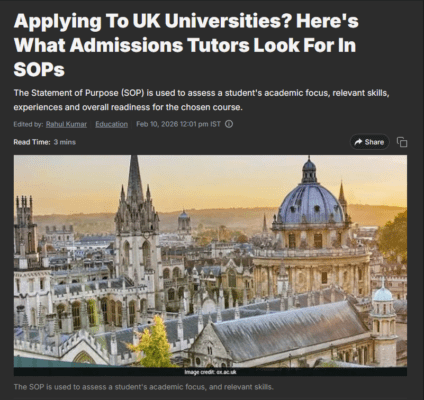Click the '3 mins' read time value
Screen dimensions: 424x400
65,142
